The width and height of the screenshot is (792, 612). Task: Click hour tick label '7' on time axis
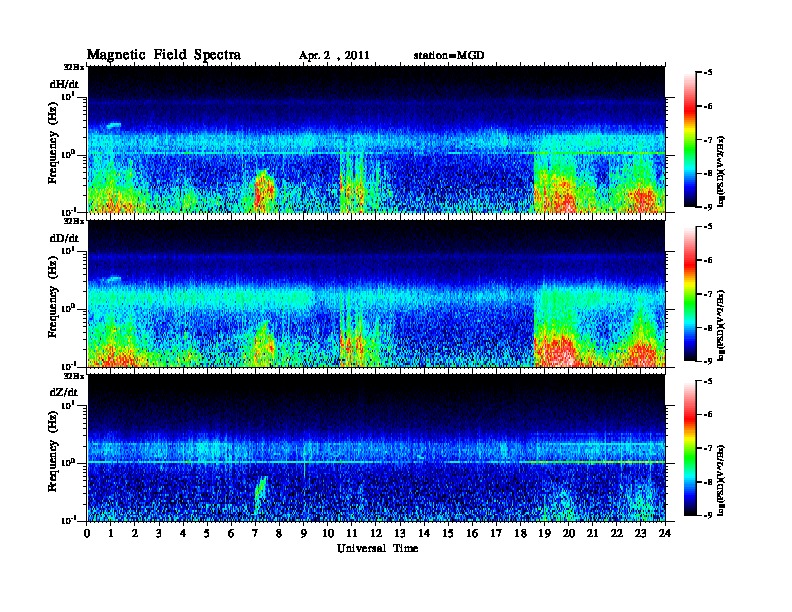click(256, 533)
